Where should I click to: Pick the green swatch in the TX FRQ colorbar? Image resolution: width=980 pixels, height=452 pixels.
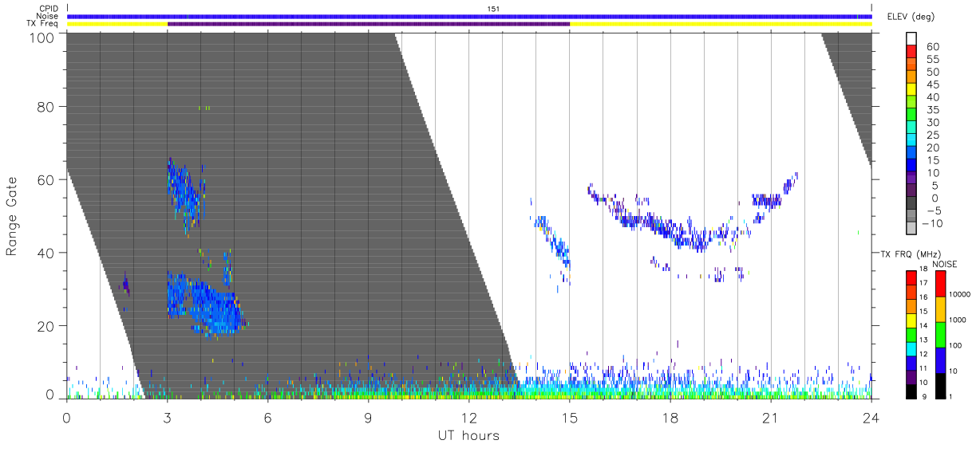tap(911, 333)
